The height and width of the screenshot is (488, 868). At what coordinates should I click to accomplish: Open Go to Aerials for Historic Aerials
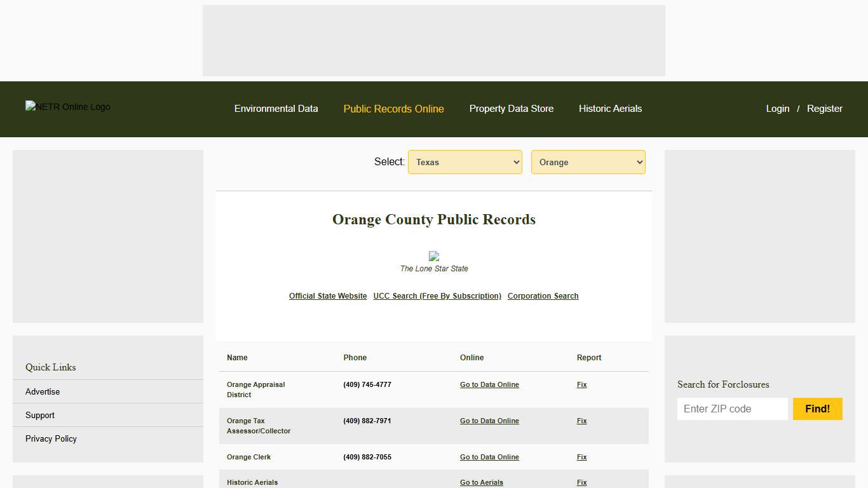tap(481, 482)
